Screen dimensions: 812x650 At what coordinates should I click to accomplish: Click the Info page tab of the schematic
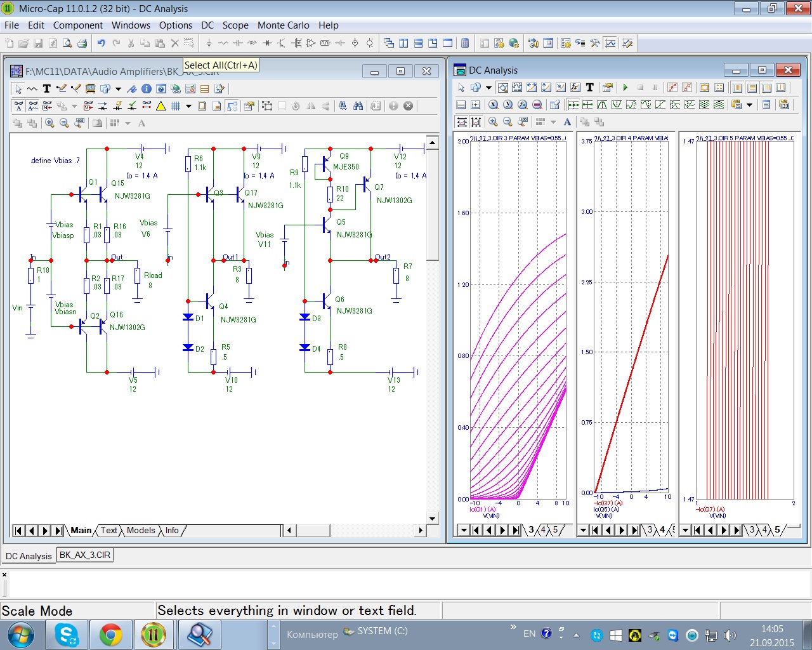172,530
